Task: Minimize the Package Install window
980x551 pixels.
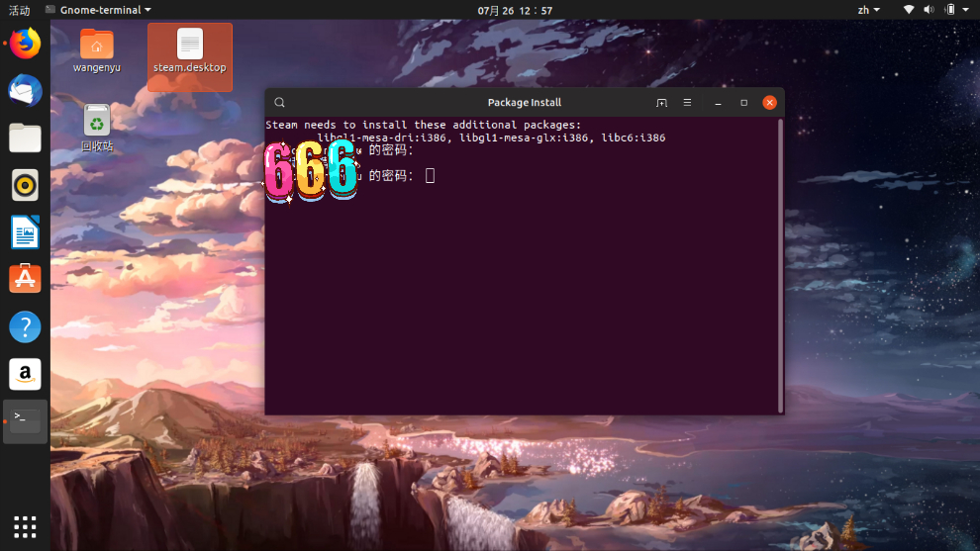Action: pos(718,103)
